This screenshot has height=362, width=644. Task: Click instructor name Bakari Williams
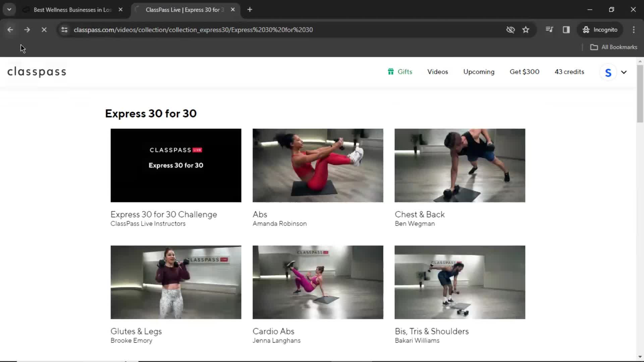(417, 341)
